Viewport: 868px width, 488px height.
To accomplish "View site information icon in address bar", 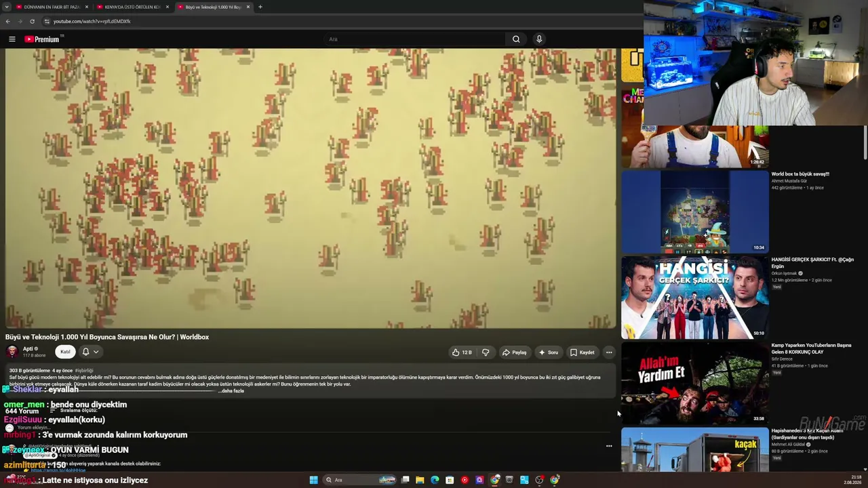I will click(47, 21).
